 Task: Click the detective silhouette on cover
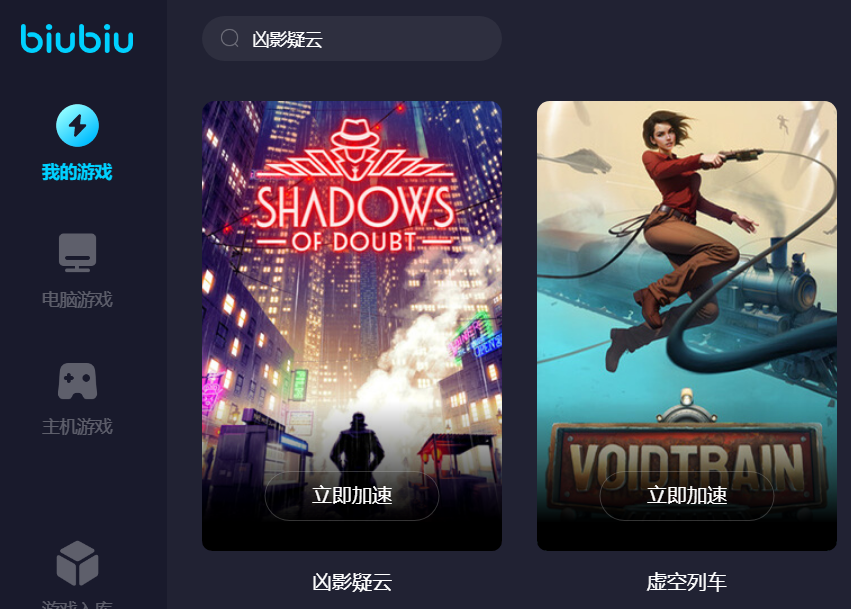click(357, 445)
